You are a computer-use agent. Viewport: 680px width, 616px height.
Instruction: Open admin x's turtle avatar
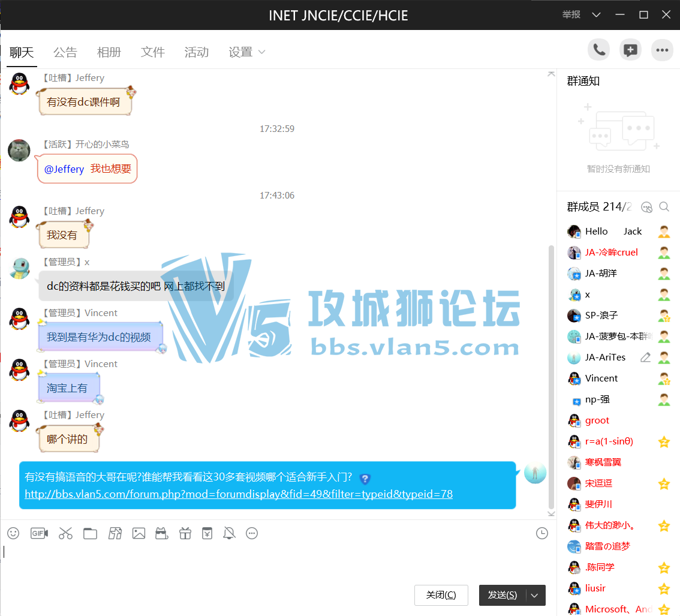(20, 268)
